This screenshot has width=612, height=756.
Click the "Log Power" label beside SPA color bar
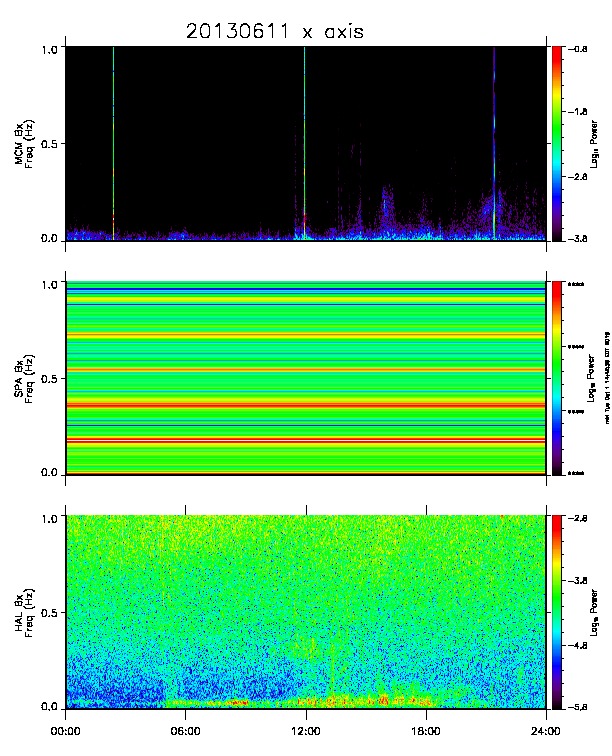click(x=591, y=378)
